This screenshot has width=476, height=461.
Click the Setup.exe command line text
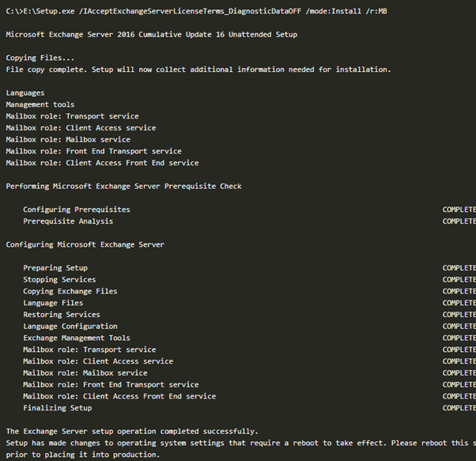pyautogui.click(x=196, y=11)
